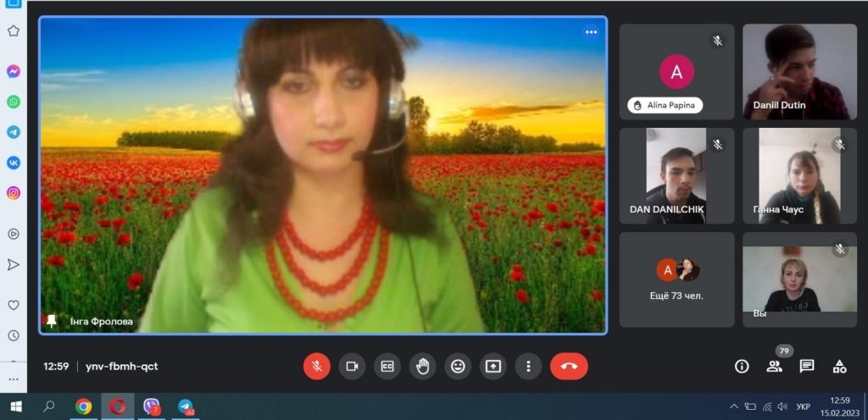Click the УКР language indicator in the tray
Viewport: 868px width, 420px height.
pos(802,406)
